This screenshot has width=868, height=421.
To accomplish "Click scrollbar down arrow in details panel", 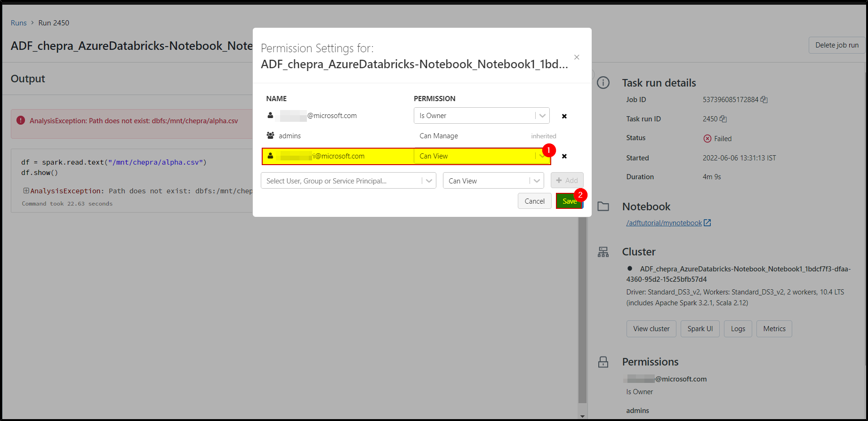I will (x=582, y=416).
